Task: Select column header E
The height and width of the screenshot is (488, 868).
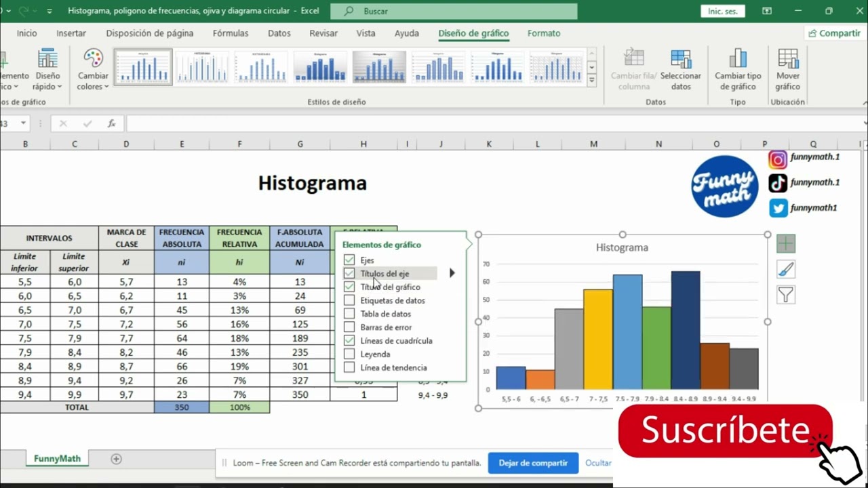Action: pyautogui.click(x=182, y=144)
